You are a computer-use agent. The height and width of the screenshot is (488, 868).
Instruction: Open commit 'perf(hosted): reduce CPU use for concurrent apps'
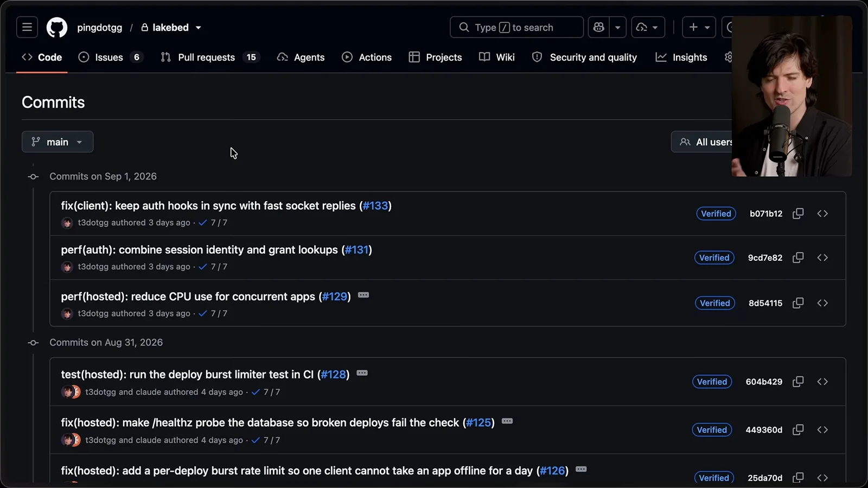coord(188,297)
